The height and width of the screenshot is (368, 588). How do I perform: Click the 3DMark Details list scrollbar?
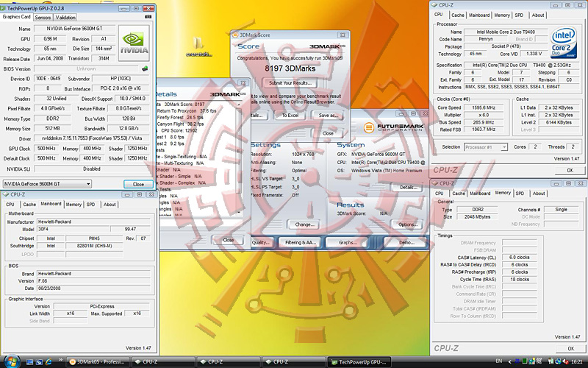click(239, 158)
